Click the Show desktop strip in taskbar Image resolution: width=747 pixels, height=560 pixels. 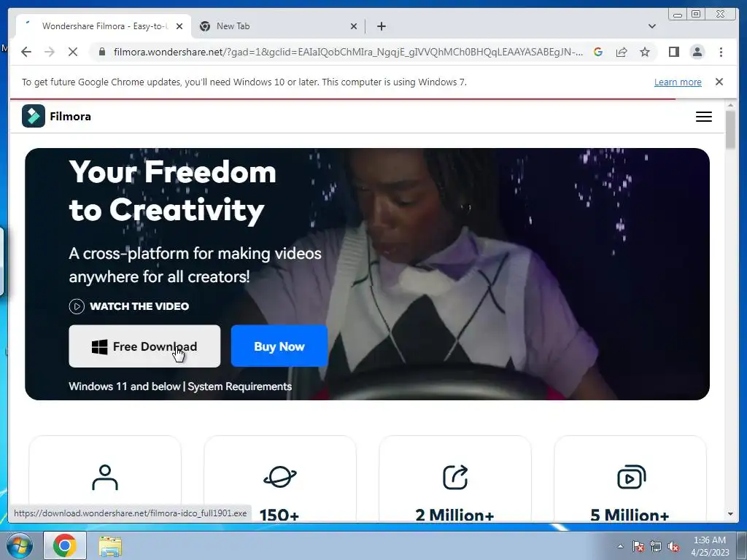coord(740,546)
